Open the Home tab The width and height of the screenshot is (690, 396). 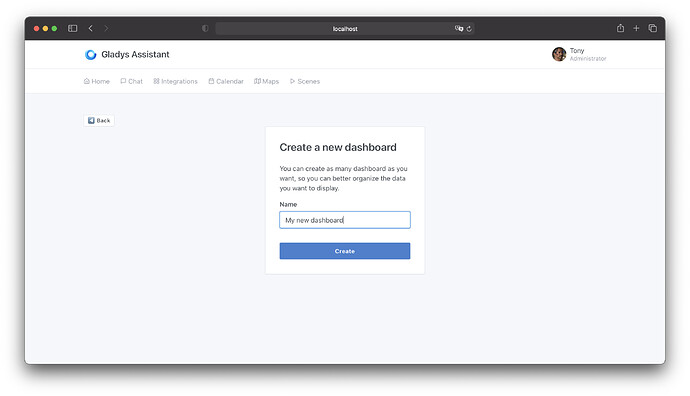coord(96,81)
